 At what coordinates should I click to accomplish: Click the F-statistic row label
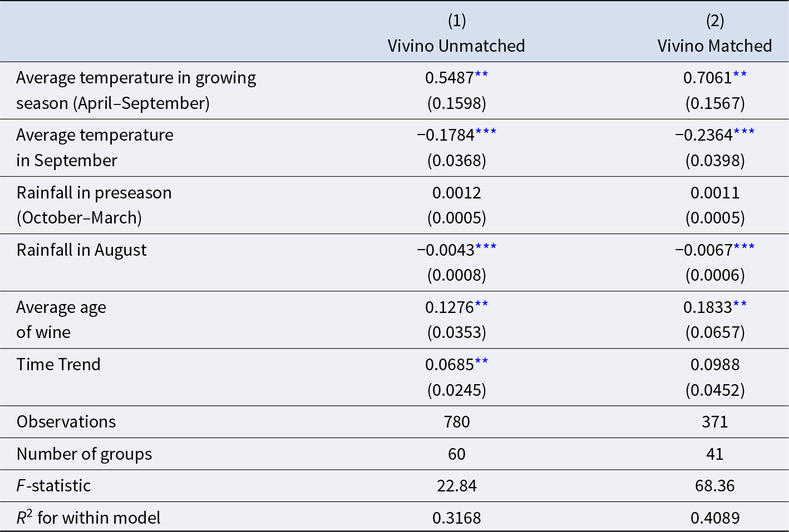click(x=53, y=485)
